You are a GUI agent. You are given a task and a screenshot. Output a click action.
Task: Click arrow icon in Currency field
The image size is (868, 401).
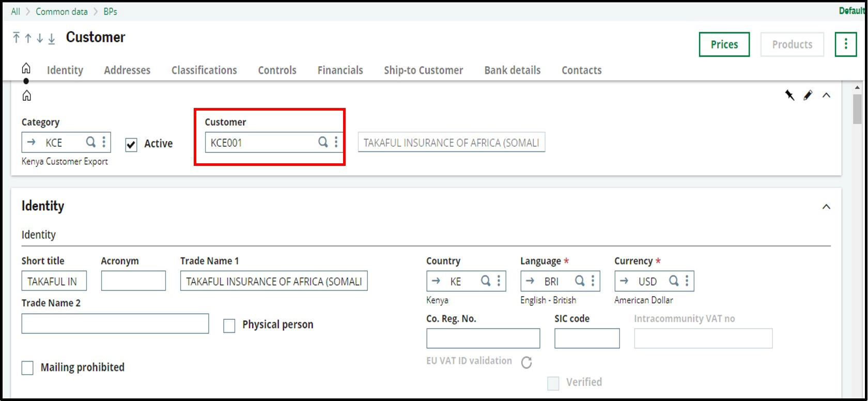tap(624, 281)
